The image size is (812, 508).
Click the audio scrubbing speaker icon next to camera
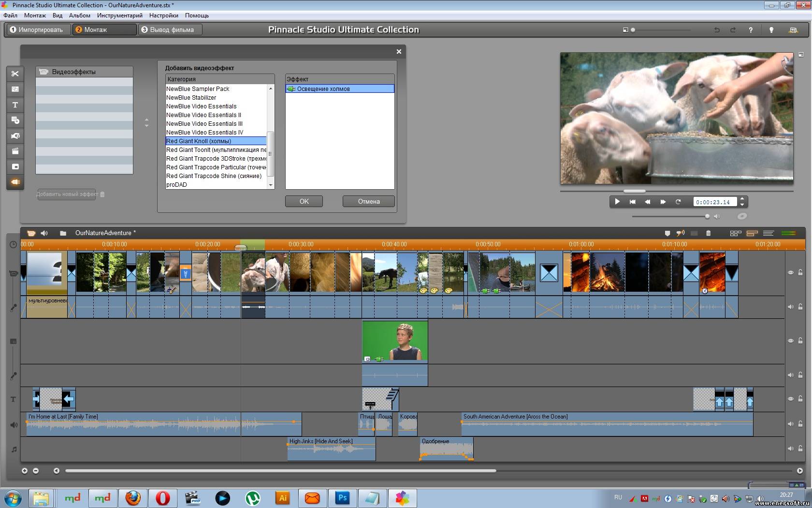point(44,233)
